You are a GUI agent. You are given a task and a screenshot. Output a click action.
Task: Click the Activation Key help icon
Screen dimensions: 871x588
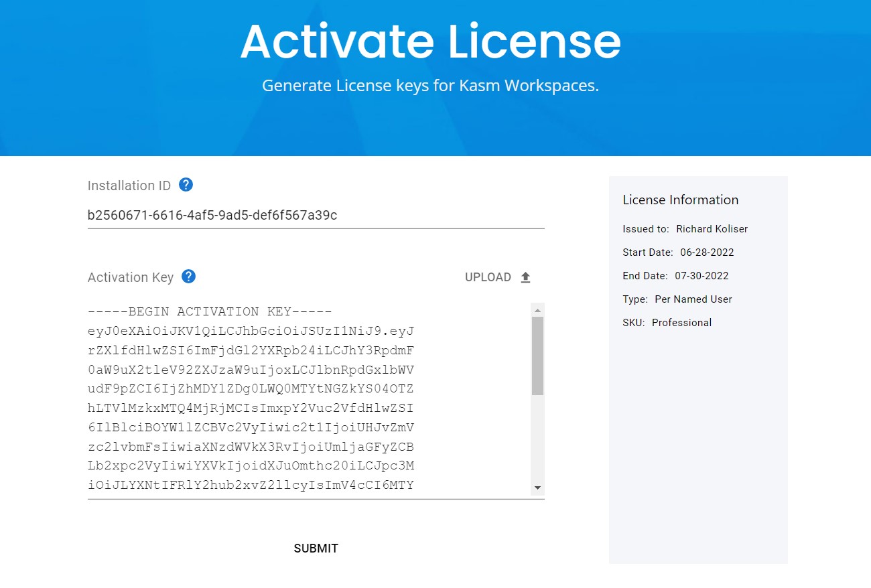tap(189, 277)
